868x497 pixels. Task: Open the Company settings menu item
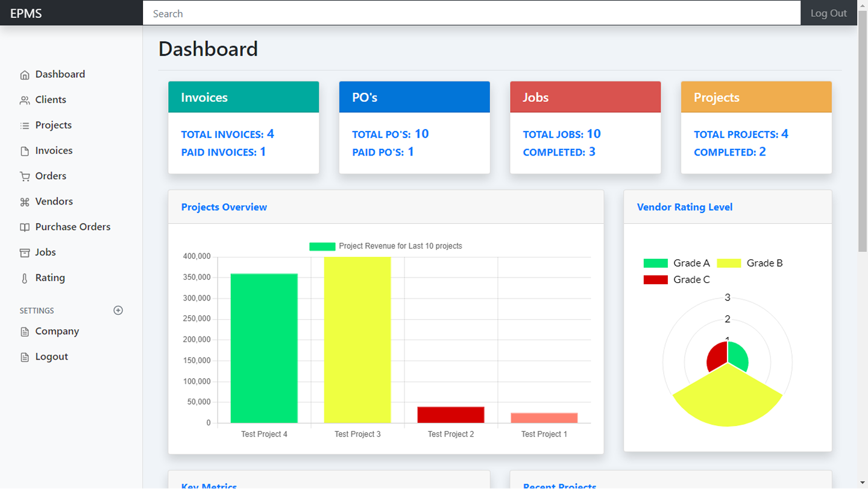point(57,331)
